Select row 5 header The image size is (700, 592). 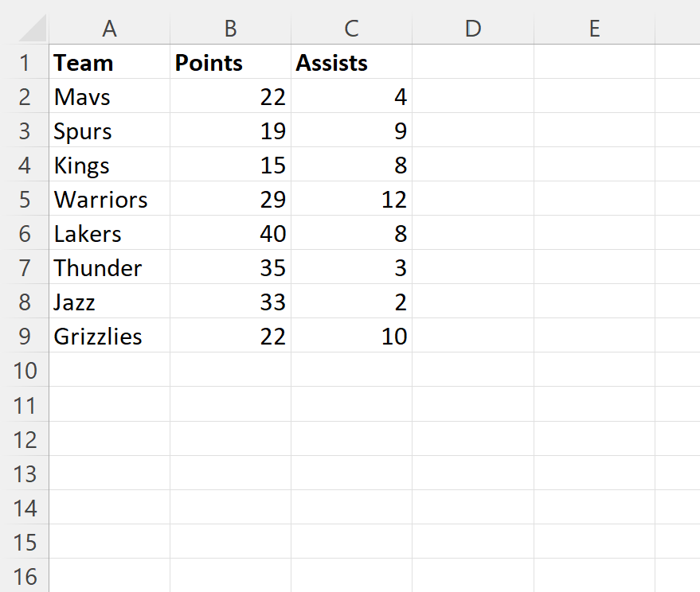[25, 199]
